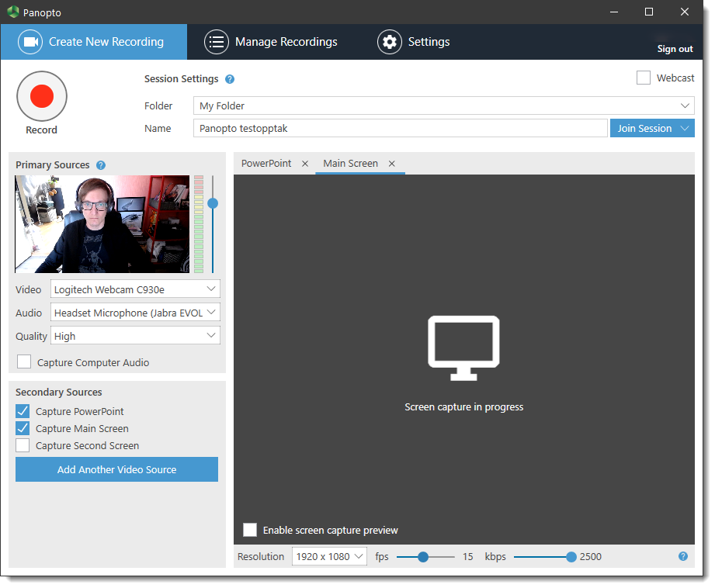Switch to Create New Recording tab
This screenshot has width=715, height=588.
[x=94, y=42]
